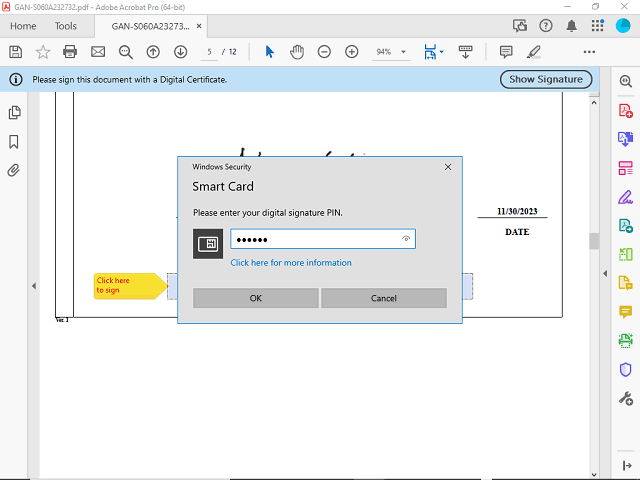Reveal the PIN with the eye icon
This screenshot has height=480, width=640.
[x=406, y=239]
